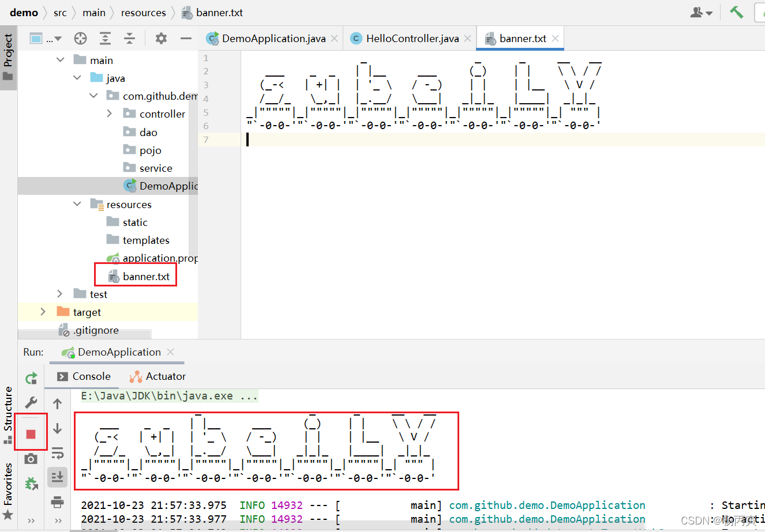Click the Build Project hammer icon
Image resolution: width=765 pixels, height=532 pixels.
click(x=736, y=12)
